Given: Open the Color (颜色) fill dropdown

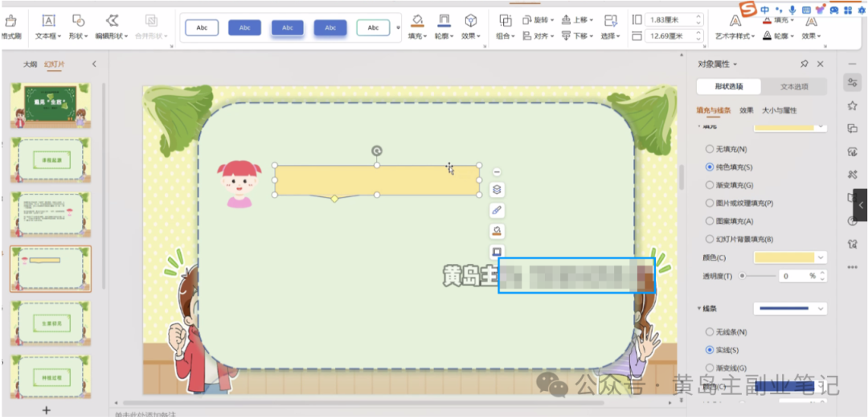Looking at the screenshot, I should click(x=820, y=257).
